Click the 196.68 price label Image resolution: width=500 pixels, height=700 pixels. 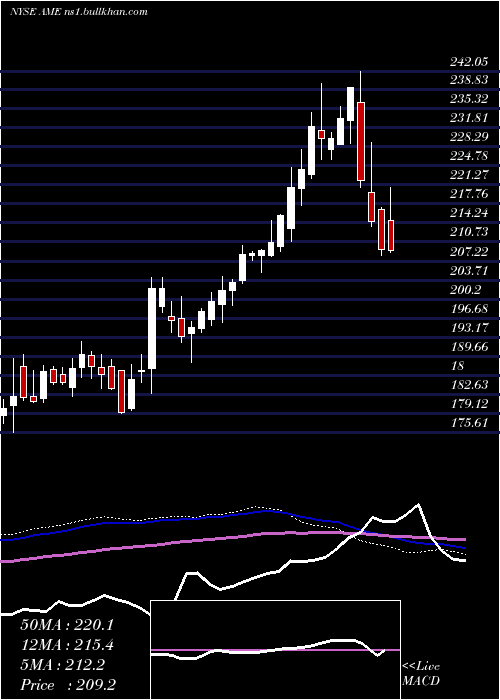coord(468,308)
